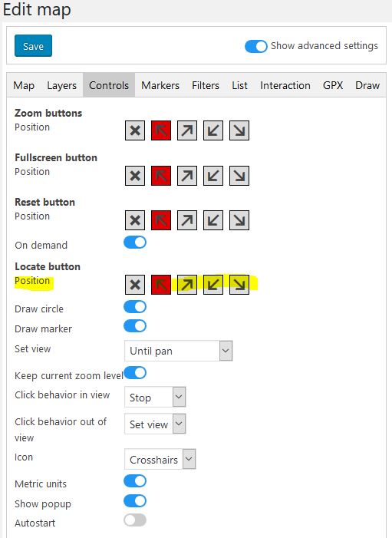This screenshot has height=538, width=392.
Task: Select top-left red arrow for Reset button
Action: pyautogui.click(x=161, y=220)
